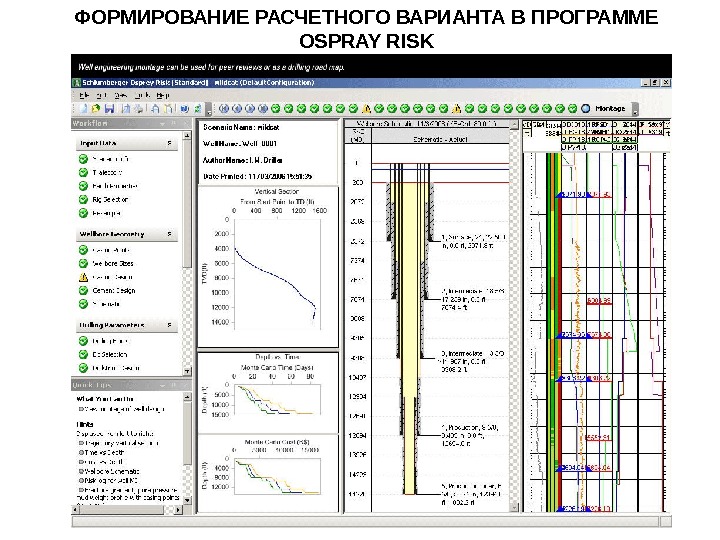Click the Monte Carlo Time (Days) plot
Image resolution: width=720 pixels, height=540 pixels.
pos(277,399)
